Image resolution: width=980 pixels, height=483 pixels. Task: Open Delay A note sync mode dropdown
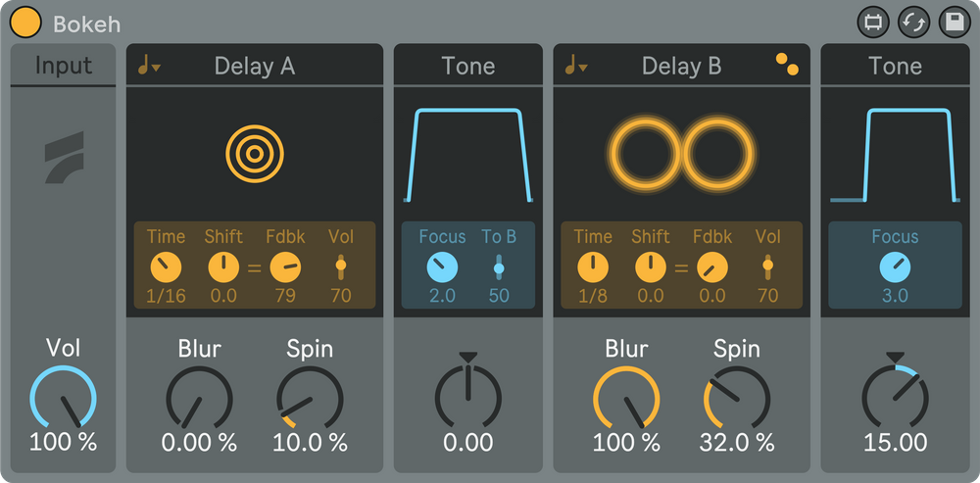click(149, 65)
